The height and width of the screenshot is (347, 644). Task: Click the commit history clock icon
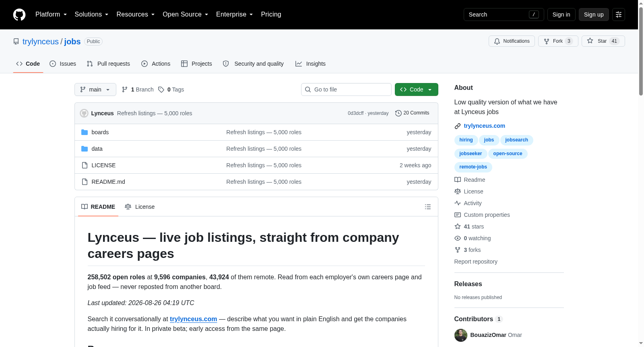point(398,113)
